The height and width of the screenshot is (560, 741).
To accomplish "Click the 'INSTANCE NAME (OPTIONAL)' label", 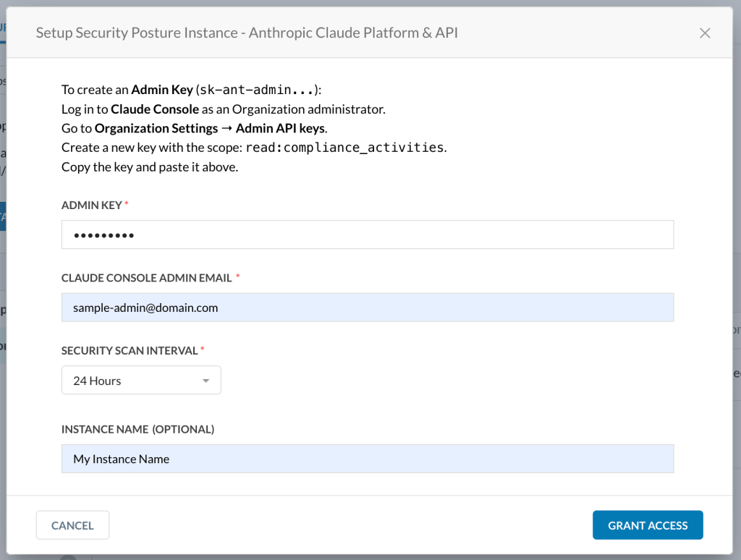I will click(138, 429).
